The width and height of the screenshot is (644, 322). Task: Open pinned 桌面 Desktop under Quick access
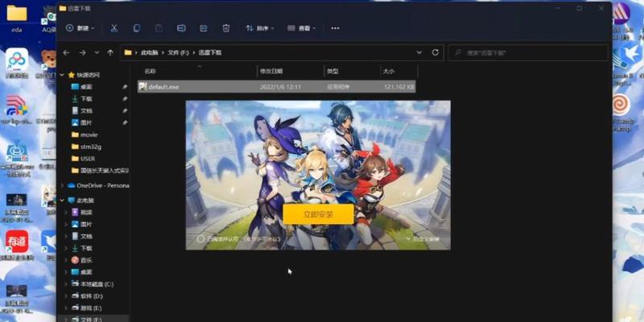(87, 87)
